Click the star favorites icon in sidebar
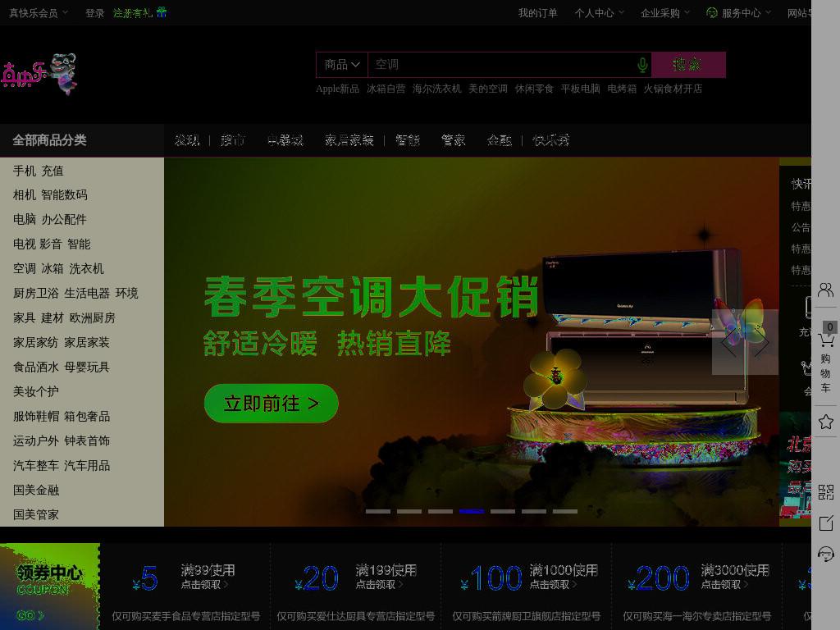The width and height of the screenshot is (840, 630). 825,422
